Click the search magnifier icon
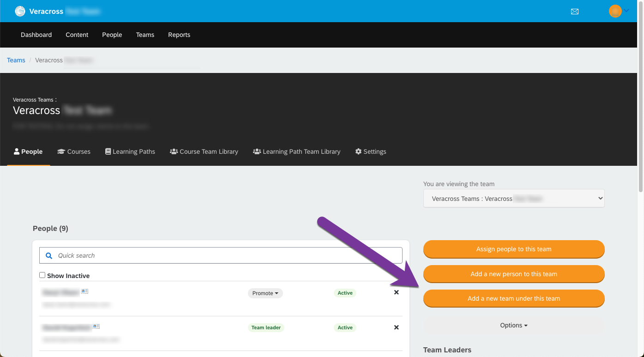The width and height of the screenshot is (644, 357). pyautogui.click(x=49, y=255)
